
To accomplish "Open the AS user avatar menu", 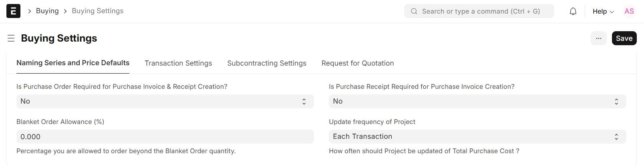I will click(x=629, y=11).
